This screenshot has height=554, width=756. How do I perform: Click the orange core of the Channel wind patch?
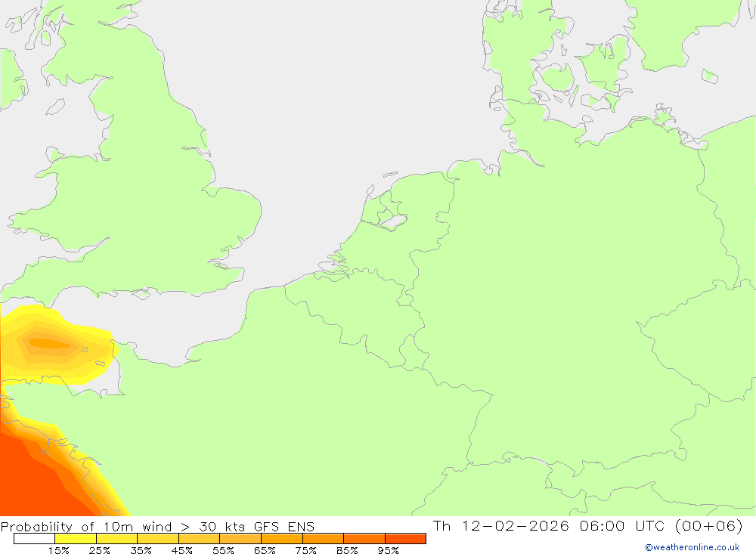(49, 343)
